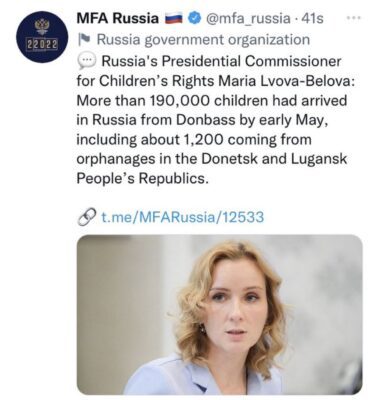Click the @mfa_russia handle
379x400 pixels.
pyautogui.click(x=248, y=19)
